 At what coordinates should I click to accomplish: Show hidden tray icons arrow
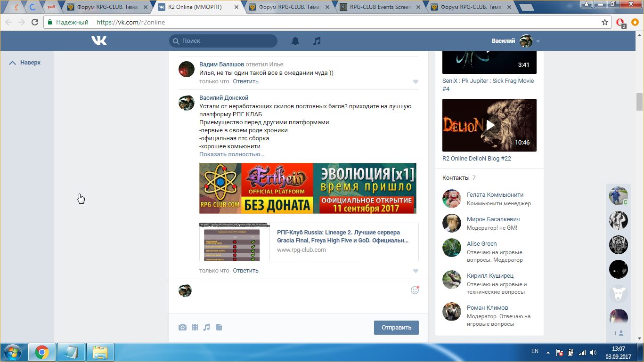pyautogui.click(x=547, y=352)
